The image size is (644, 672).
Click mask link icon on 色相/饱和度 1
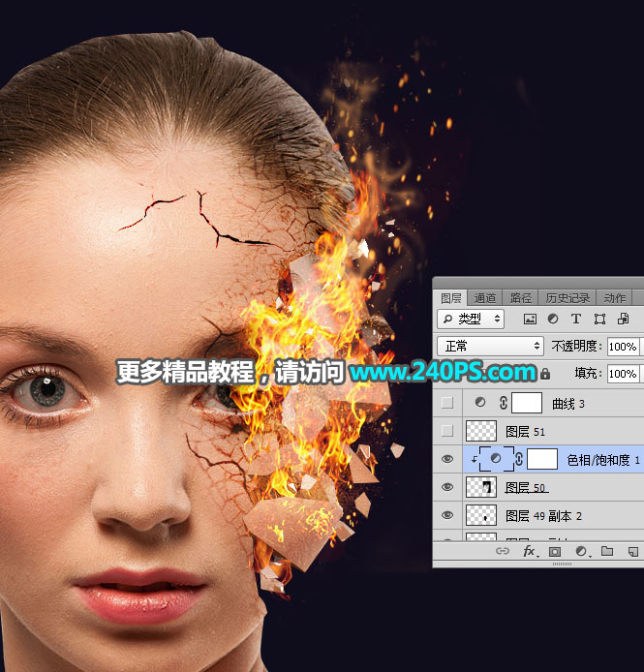point(519,459)
